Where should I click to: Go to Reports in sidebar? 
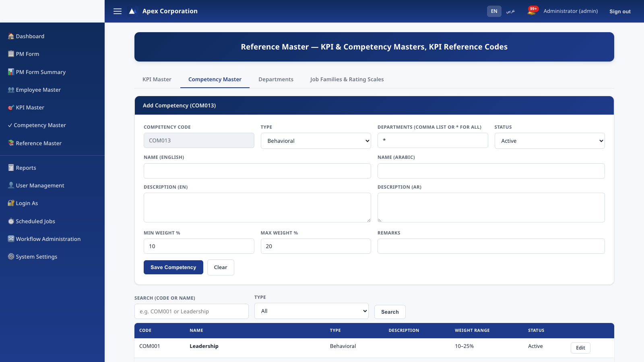coord(52,168)
